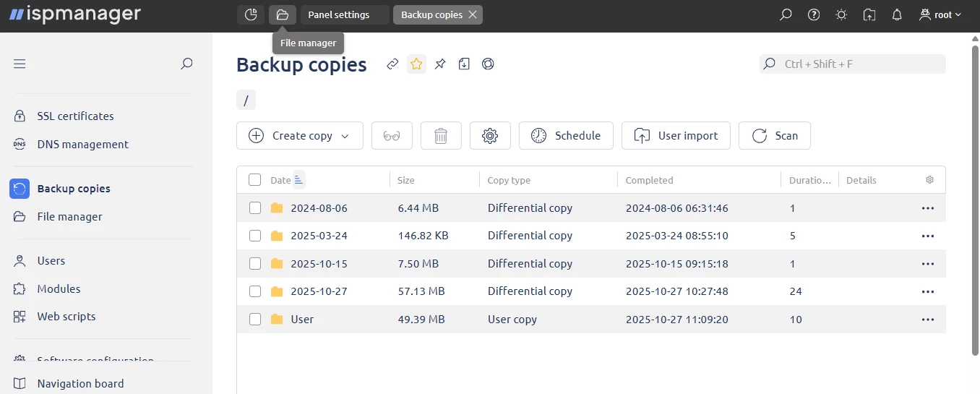Click folder icon of 2025-03-24 backup
Screen dimensions: 980x394
pos(277,236)
